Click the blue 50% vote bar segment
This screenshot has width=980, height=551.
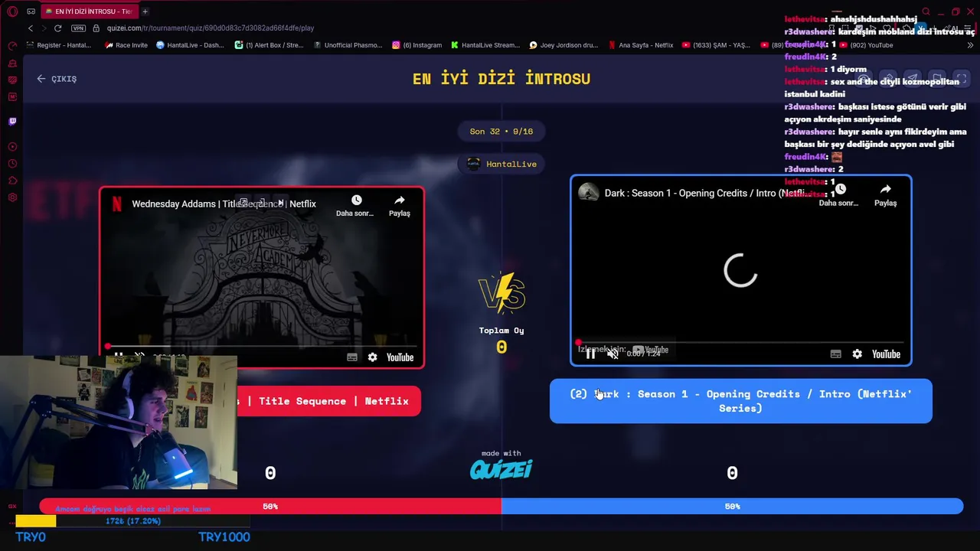(732, 507)
